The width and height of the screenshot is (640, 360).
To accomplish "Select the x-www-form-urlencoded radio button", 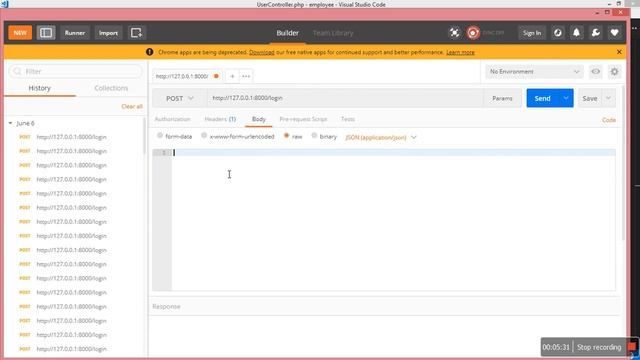I will click(204, 136).
